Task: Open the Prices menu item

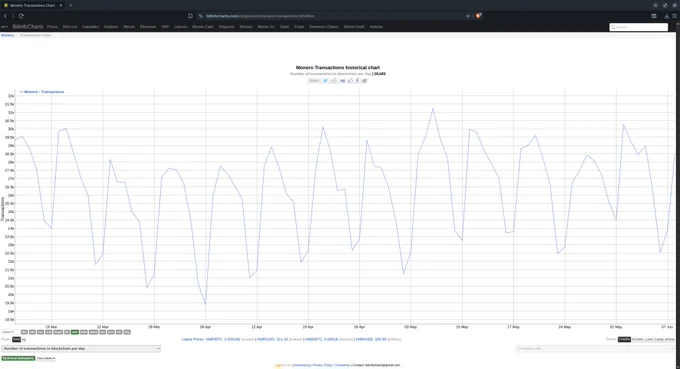Action: (52, 27)
